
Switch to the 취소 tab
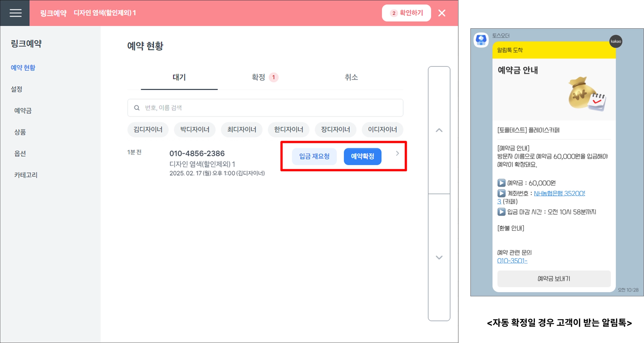tap(351, 77)
